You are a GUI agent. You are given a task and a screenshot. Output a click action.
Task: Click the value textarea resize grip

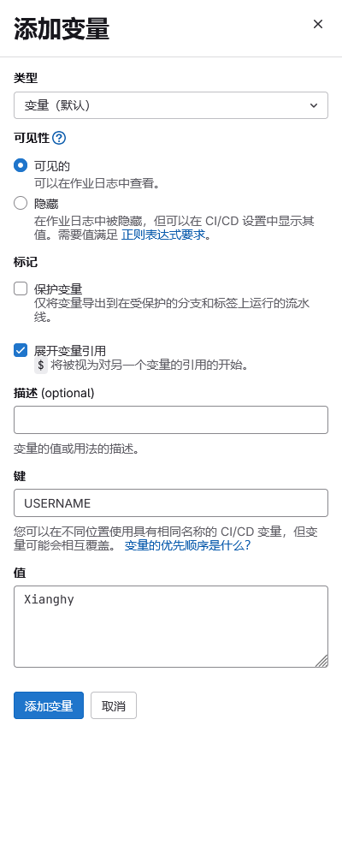click(321, 661)
